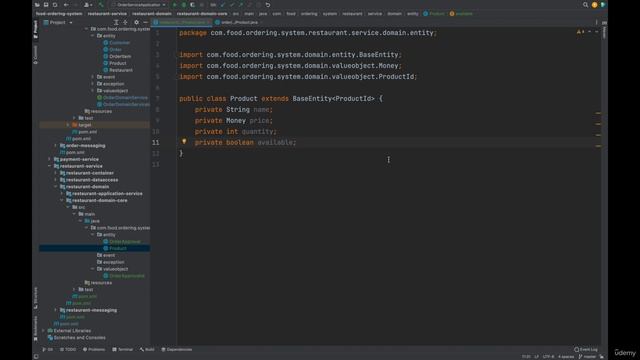Viewport: 640px width, 360px height.
Task: Hide the Project panel with minus icon
Action: 145,22
